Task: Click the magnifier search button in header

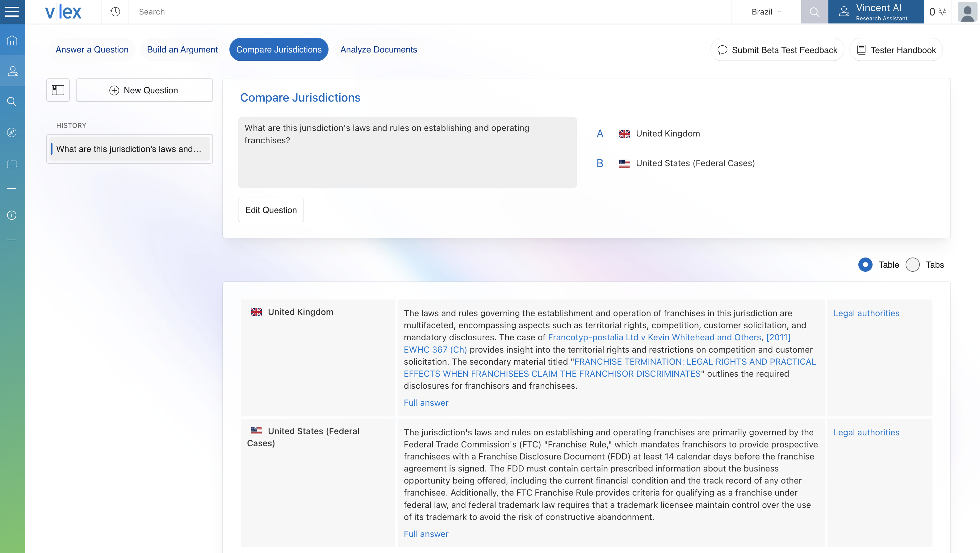Action: point(814,12)
